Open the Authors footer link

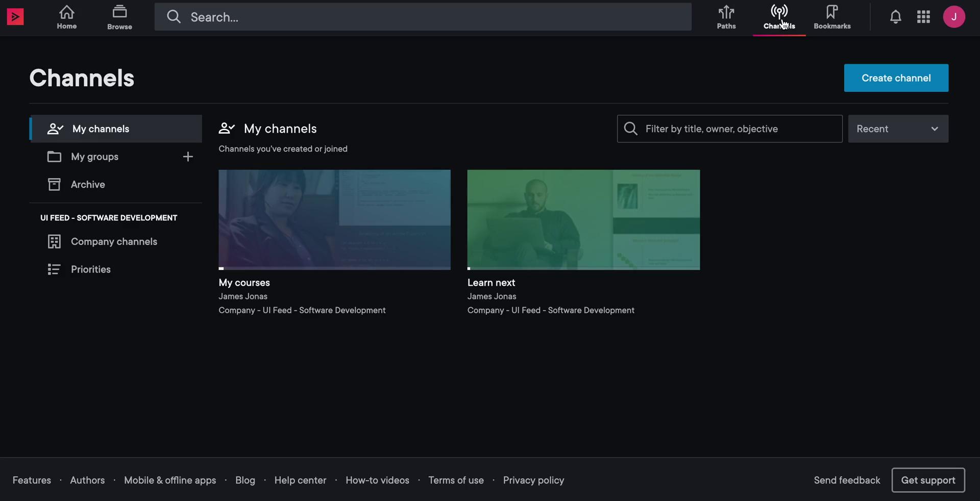87,480
